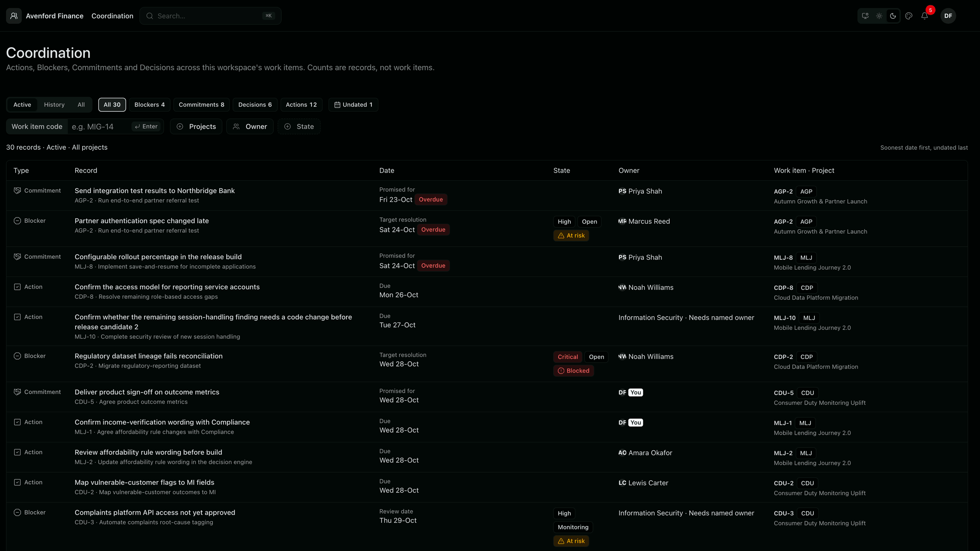The height and width of the screenshot is (551, 980).
Task: Filter by All 30 records
Action: [112, 105]
